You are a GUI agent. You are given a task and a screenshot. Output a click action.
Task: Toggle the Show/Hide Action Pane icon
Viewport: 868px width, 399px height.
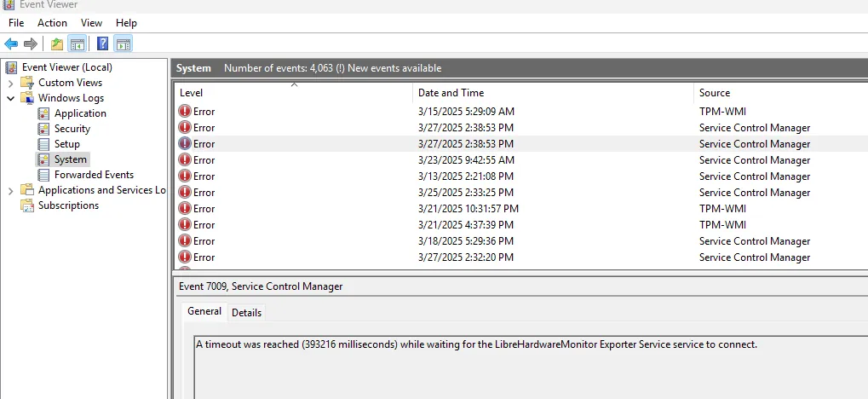(x=123, y=43)
